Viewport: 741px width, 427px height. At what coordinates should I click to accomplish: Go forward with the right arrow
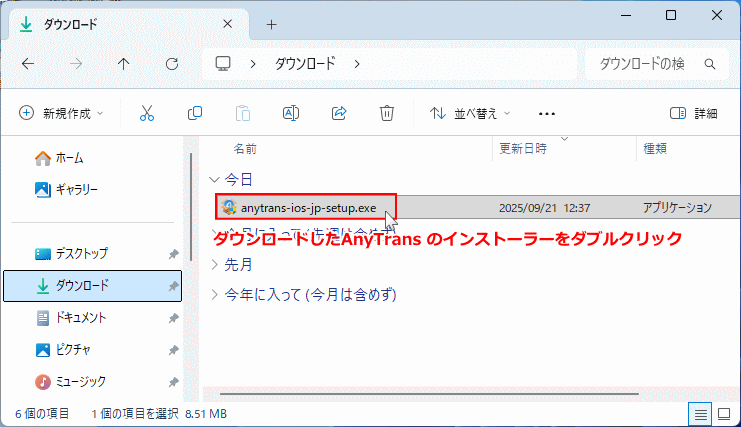click(76, 64)
